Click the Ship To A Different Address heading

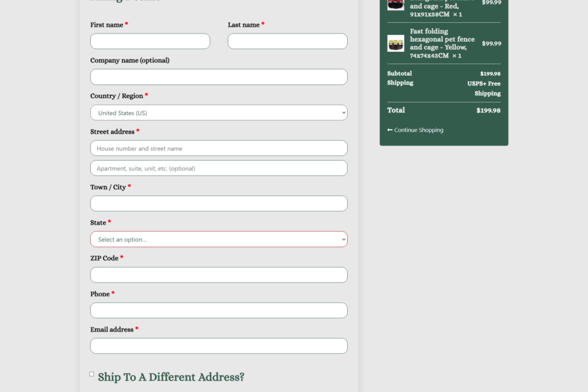click(171, 377)
